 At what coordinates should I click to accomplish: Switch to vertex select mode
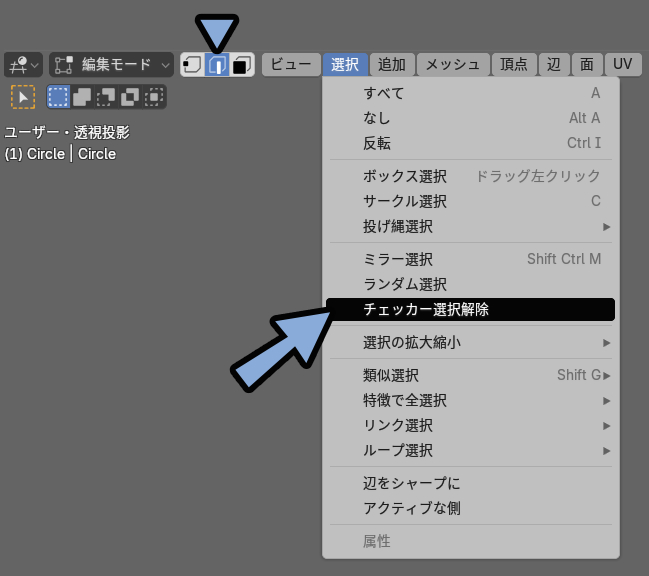(192, 65)
